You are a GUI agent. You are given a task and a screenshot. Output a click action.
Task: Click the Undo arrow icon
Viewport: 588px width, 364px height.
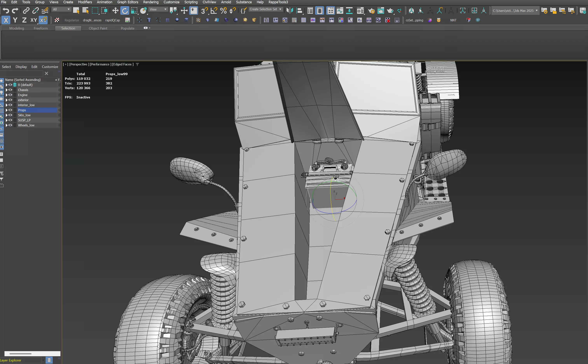click(6, 11)
